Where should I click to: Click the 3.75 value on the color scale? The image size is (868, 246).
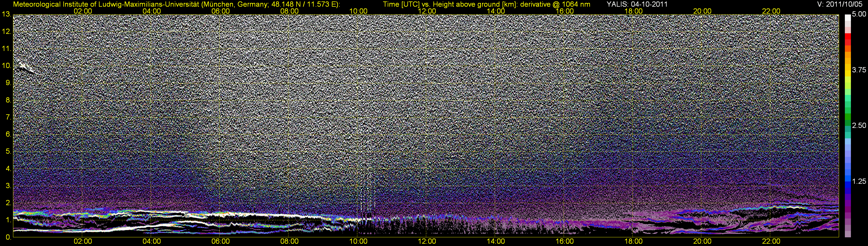pos(859,70)
